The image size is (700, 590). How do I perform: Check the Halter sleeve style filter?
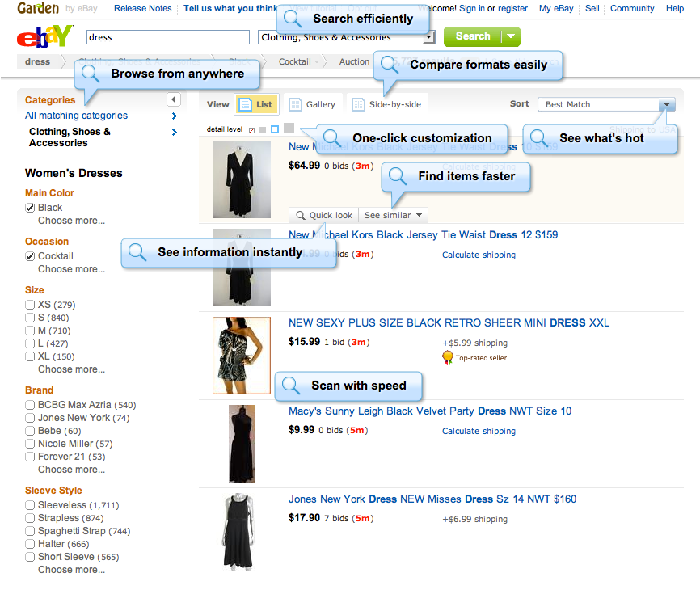pos(30,544)
